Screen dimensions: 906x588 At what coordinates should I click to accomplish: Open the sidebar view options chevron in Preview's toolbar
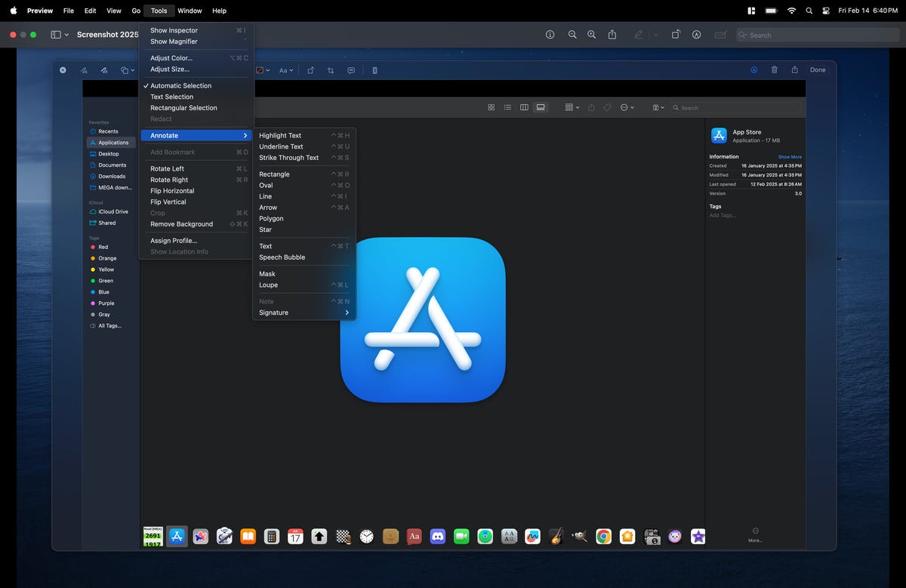[66, 35]
